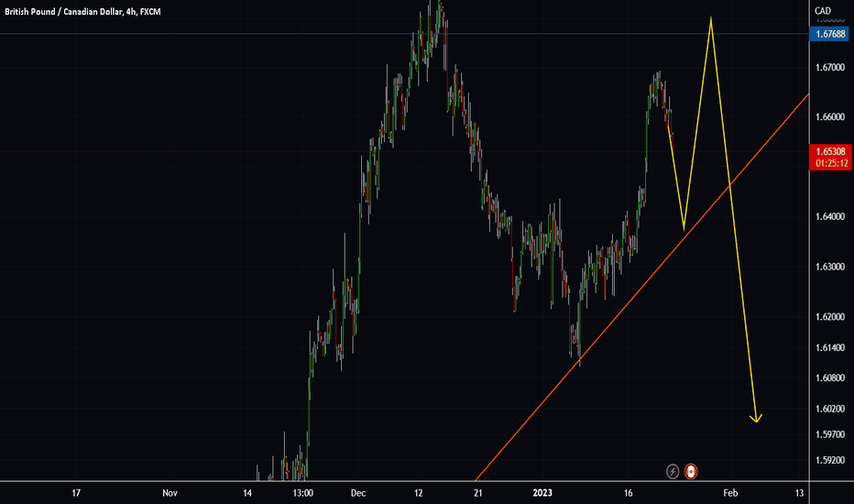The height and width of the screenshot is (504, 854).
Task: Click the 1.67000 price axis value
Action: pyautogui.click(x=830, y=68)
